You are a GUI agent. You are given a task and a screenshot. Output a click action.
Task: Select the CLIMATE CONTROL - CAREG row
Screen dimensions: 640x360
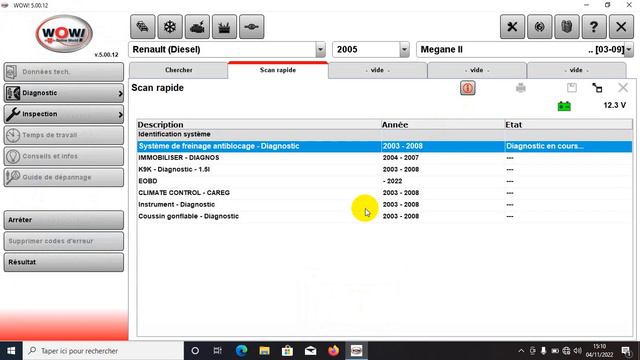[384, 193]
